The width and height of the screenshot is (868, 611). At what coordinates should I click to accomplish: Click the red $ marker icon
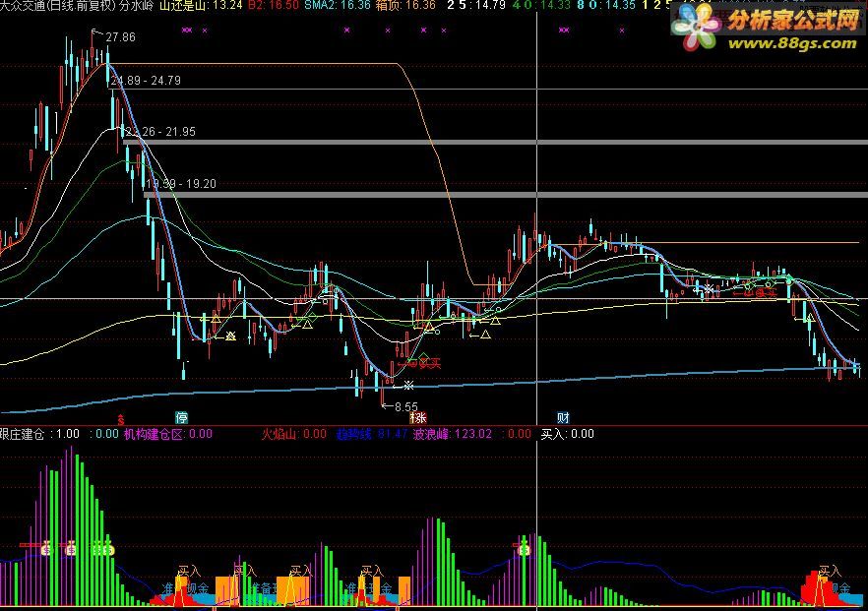click(121, 420)
